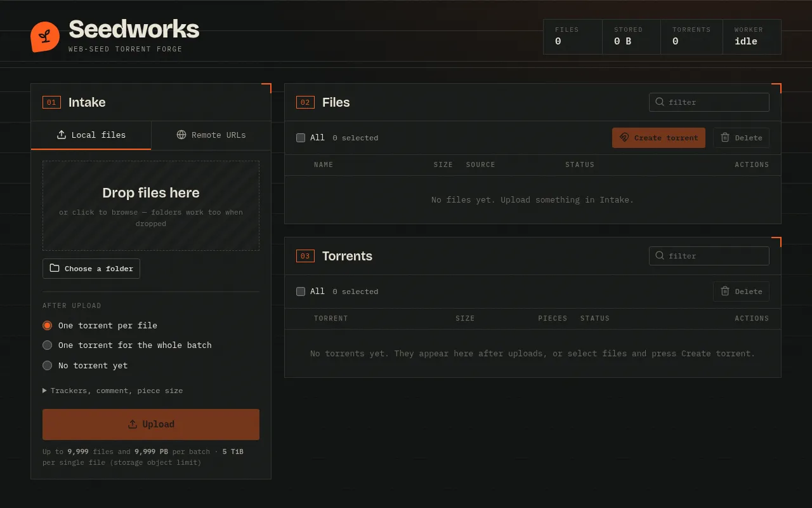Click the STATUS column header in Files
The width and height of the screenshot is (812, 508).
click(580, 164)
